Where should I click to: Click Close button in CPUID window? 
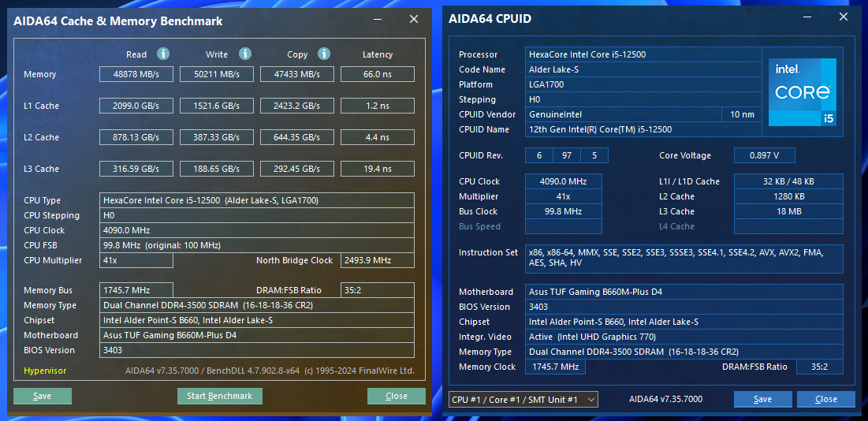coord(826,399)
